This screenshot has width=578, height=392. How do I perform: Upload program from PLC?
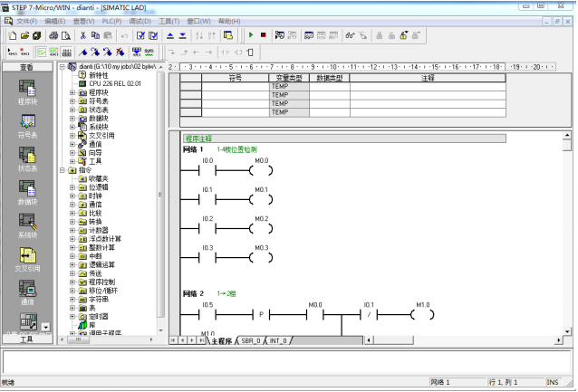pyautogui.click(x=170, y=35)
